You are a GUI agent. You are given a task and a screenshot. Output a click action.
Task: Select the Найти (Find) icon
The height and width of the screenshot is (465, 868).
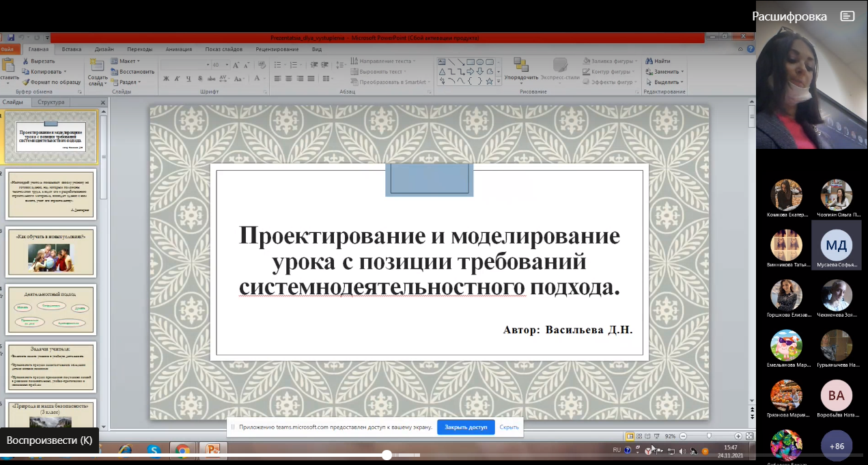649,61
